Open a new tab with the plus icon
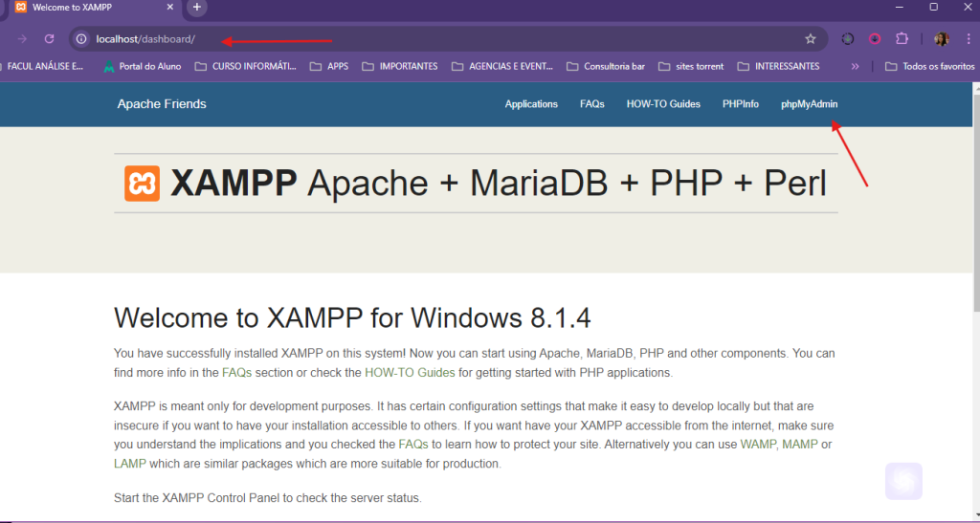This screenshot has height=523, width=980. coord(197,8)
